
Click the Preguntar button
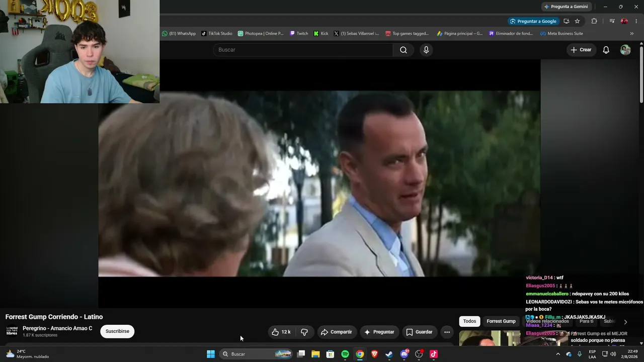pyautogui.click(x=379, y=332)
